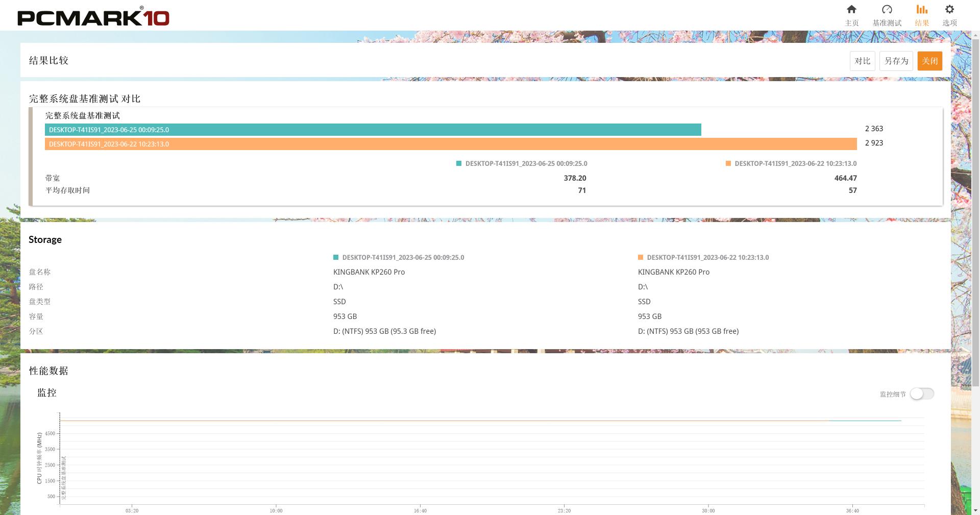Image resolution: width=980 pixels, height=515 pixels.
Task: Click the 对比 compare button
Action: [x=862, y=61]
